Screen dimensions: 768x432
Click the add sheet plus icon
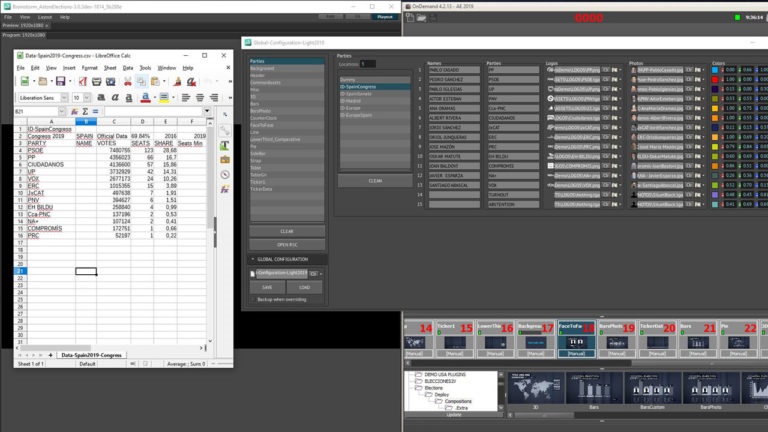click(50, 355)
